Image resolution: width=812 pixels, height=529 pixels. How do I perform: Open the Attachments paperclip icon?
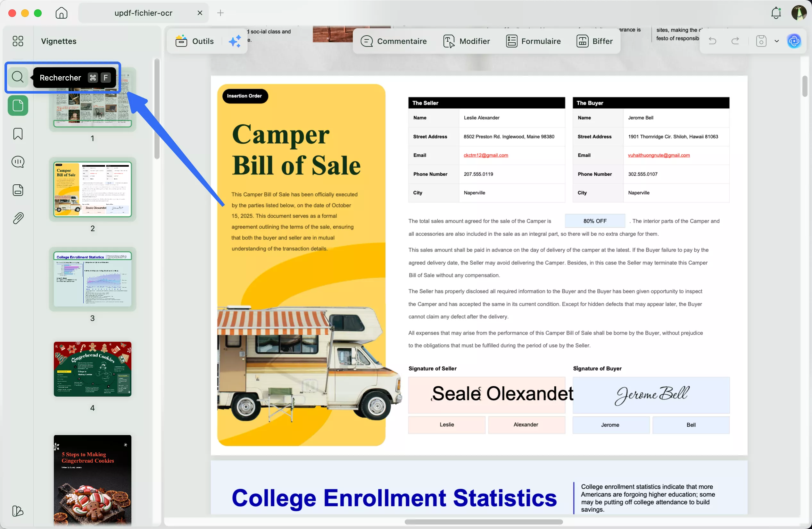pyautogui.click(x=18, y=218)
